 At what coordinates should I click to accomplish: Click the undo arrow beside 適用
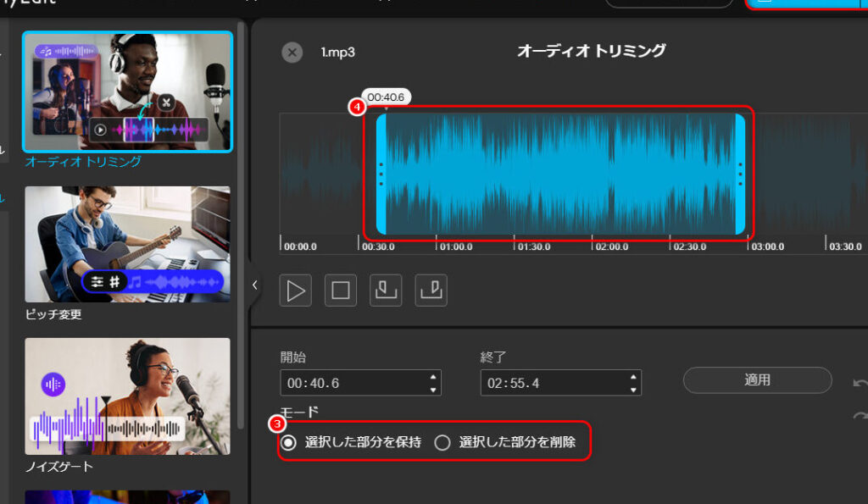(x=860, y=384)
